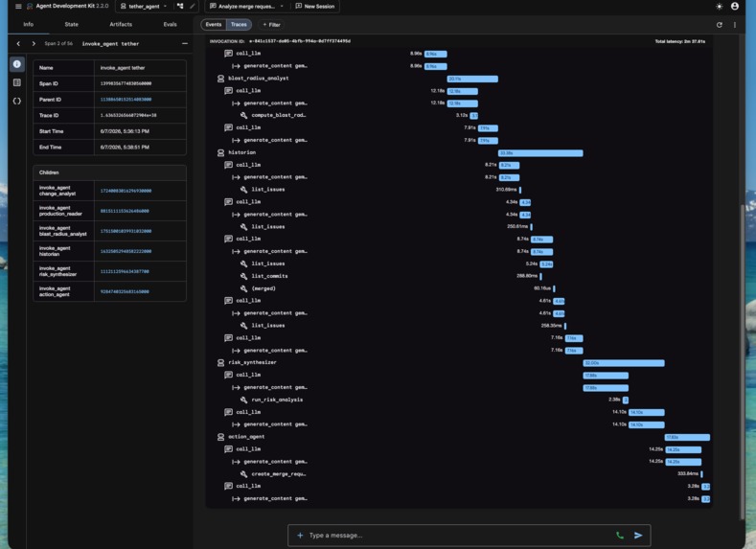This screenshot has width=756, height=549.
Task: Go to the next span
Action: pos(34,43)
